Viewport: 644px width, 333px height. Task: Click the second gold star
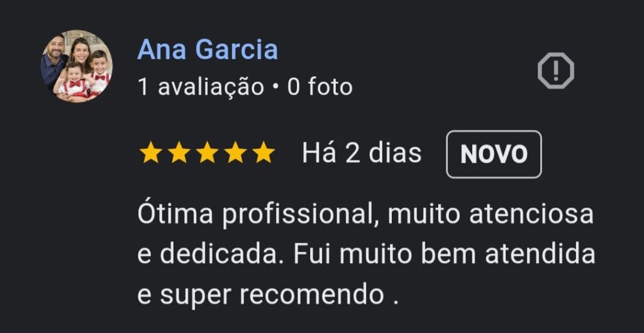(x=179, y=153)
